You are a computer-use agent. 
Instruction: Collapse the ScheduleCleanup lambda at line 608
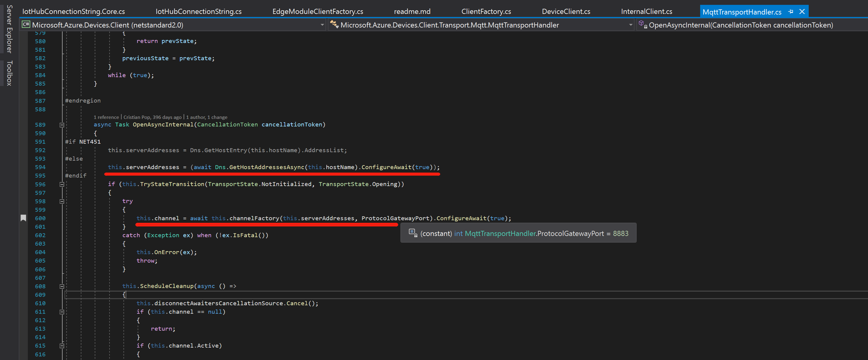(62, 286)
